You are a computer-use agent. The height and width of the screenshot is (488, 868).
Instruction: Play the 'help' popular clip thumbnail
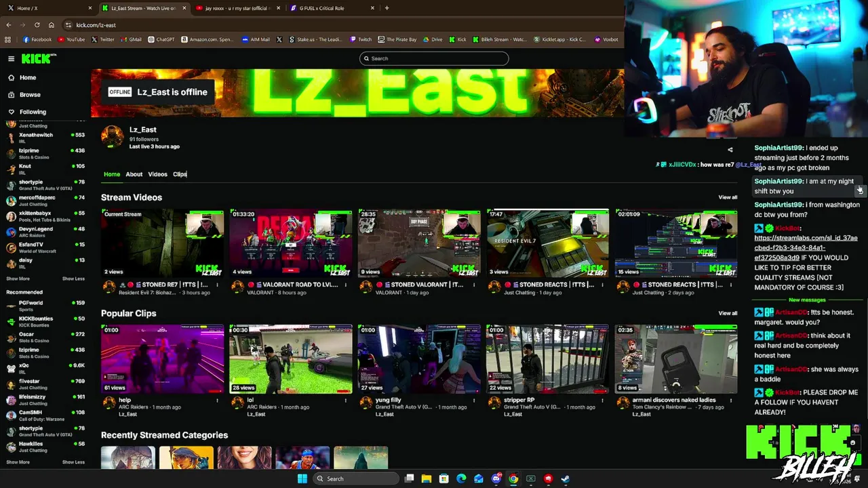(162, 359)
